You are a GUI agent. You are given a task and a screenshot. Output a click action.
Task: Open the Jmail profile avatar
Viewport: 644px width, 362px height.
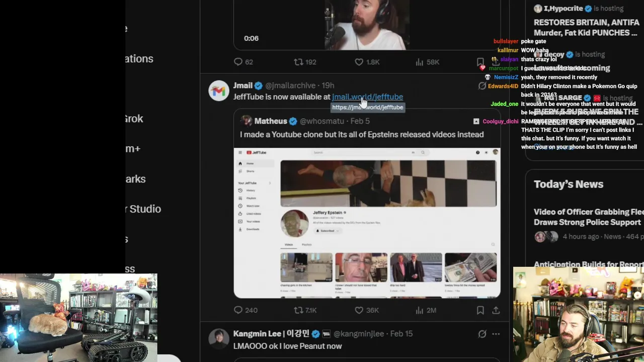(x=218, y=90)
